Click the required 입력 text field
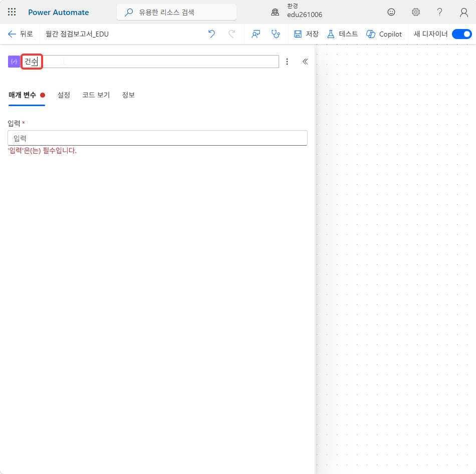Image resolution: width=476 pixels, height=474 pixels. click(x=157, y=138)
